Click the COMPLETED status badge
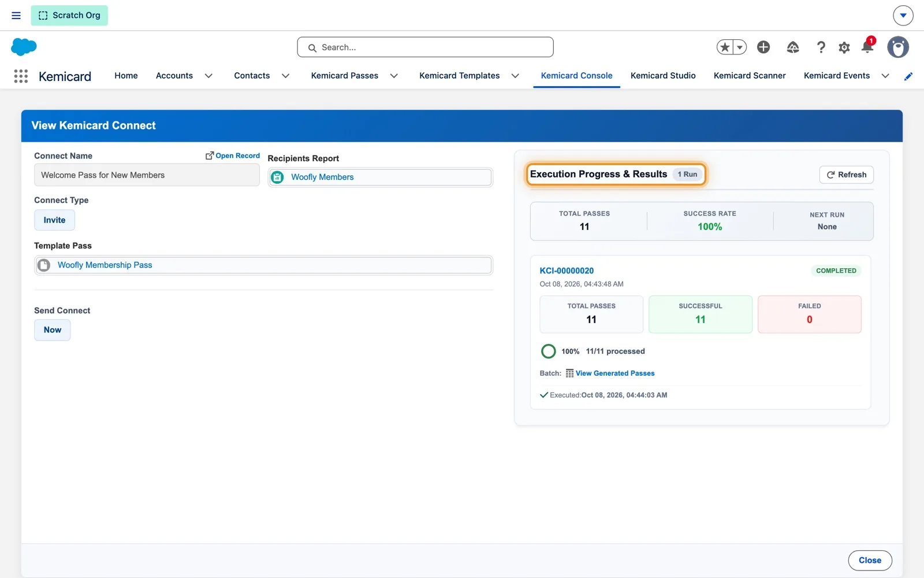924x578 pixels. pyautogui.click(x=836, y=271)
